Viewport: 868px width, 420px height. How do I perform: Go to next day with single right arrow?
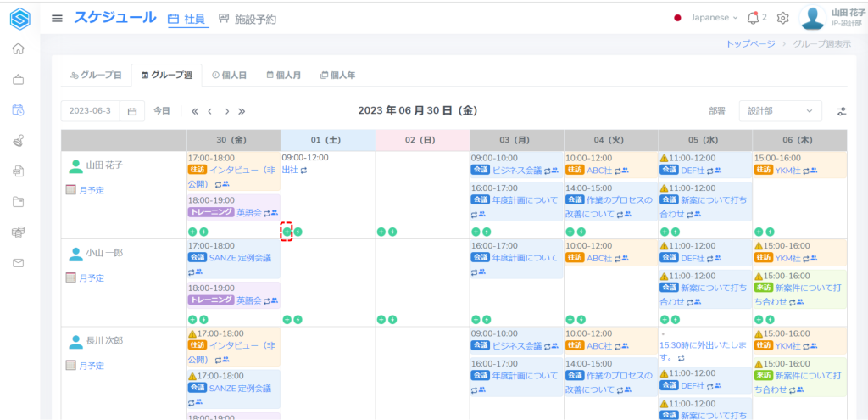pyautogui.click(x=226, y=111)
